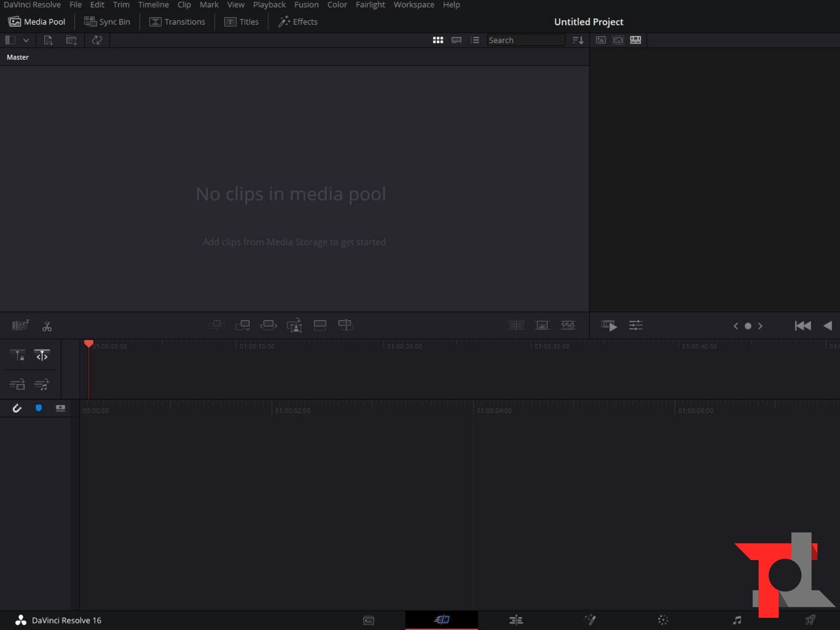Click the Import Media icon

tap(48, 40)
